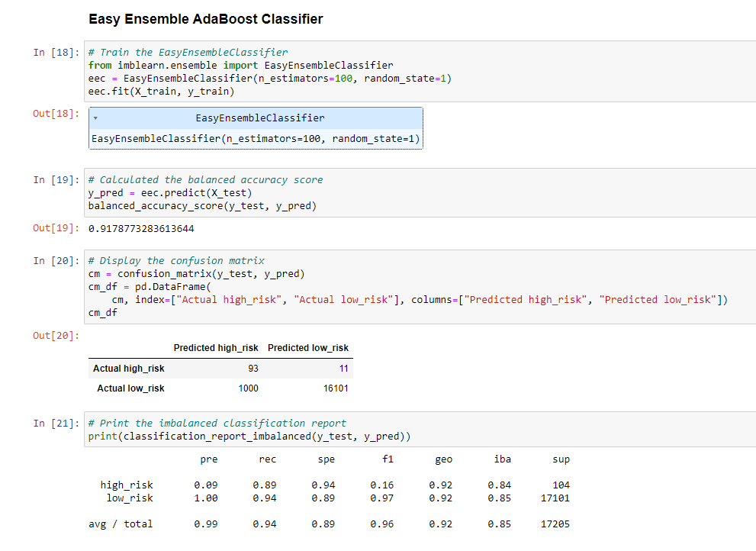This screenshot has width=756, height=551.
Task: Click the comment 'Display the confusion matrix'
Action: 176,260
